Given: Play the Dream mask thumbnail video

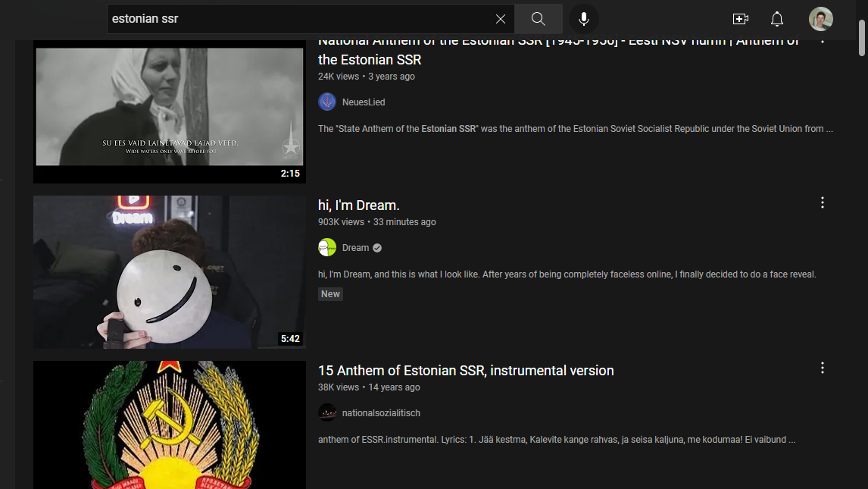Looking at the screenshot, I should coord(169,272).
